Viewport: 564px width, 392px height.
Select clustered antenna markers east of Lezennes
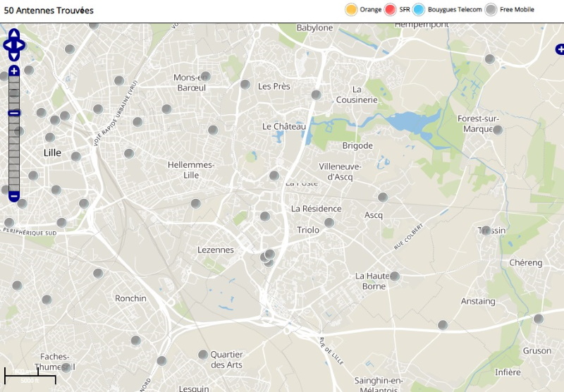(268, 258)
